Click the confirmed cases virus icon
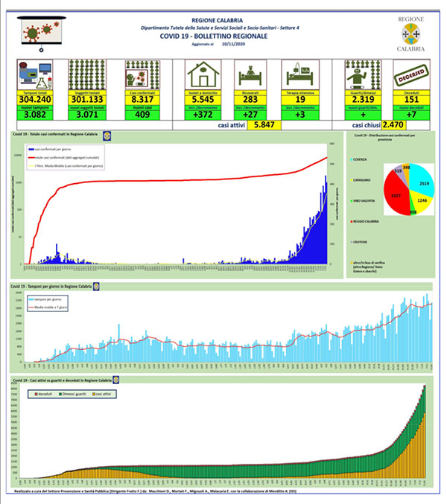 pos(142,74)
